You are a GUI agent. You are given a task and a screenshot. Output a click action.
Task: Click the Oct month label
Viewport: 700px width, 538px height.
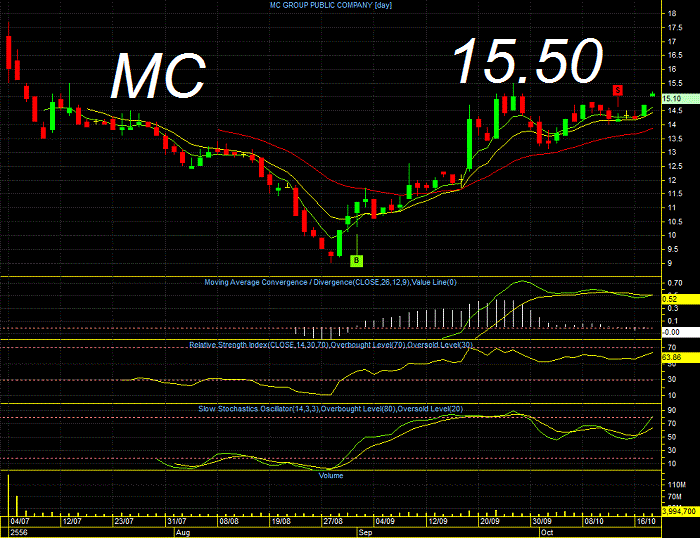pyautogui.click(x=547, y=533)
